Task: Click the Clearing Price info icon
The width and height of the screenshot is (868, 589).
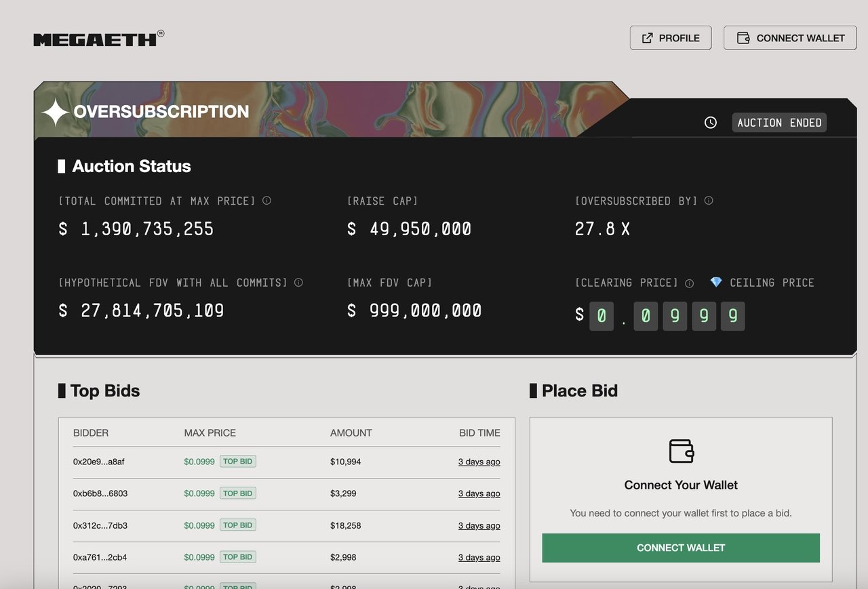Action: pos(689,283)
